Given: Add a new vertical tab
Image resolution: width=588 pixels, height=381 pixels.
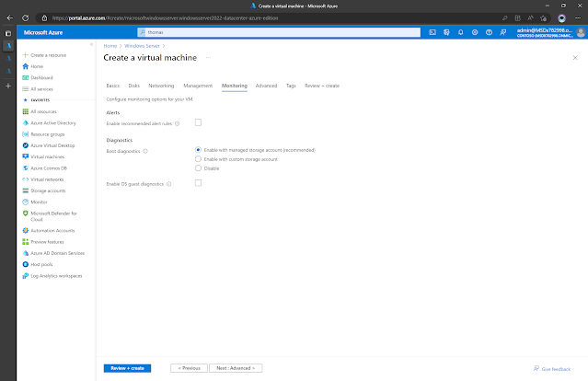Looking at the screenshot, I should 8,86.
